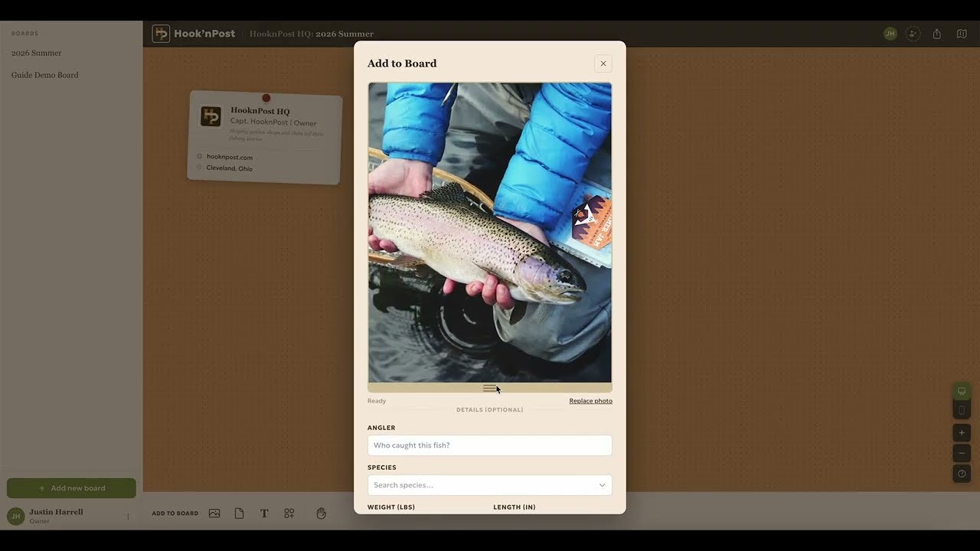Screen dimensions: 980x551
Task: Click the rainbow trout photo preview
Action: [490, 233]
